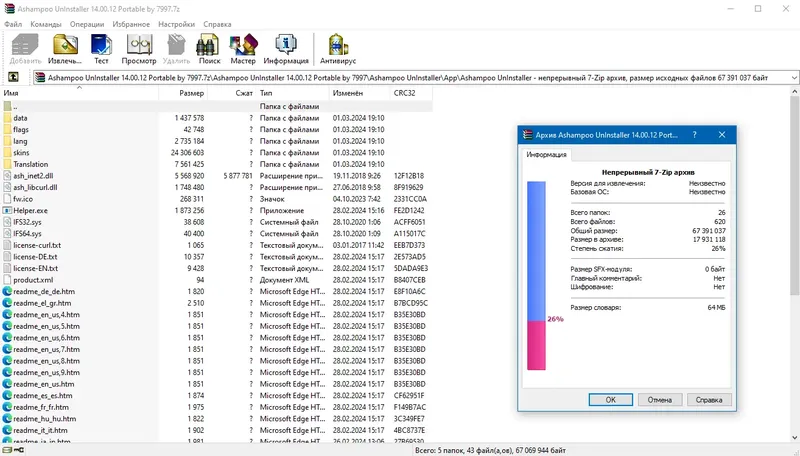
Task: Click the readme_de_de.htm Edge icon
Action: tap(7, 291)
